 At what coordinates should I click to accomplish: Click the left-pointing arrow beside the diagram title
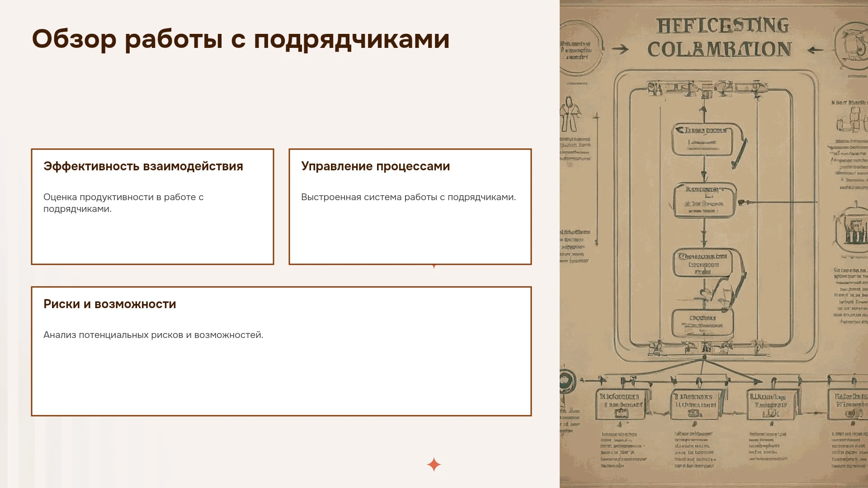[816, 50]
